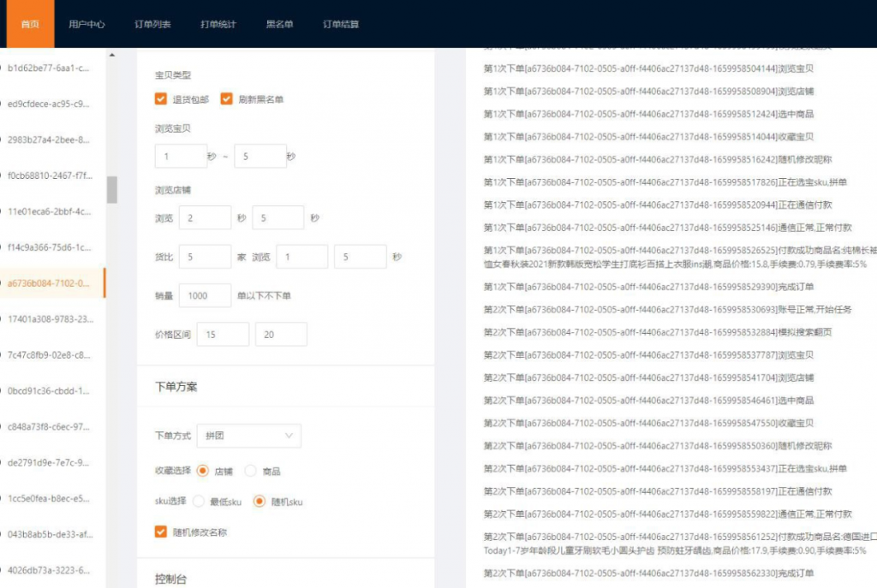Click the 价格区间 minimum field showing 15

pyautogui.click(x=223, y=335)
